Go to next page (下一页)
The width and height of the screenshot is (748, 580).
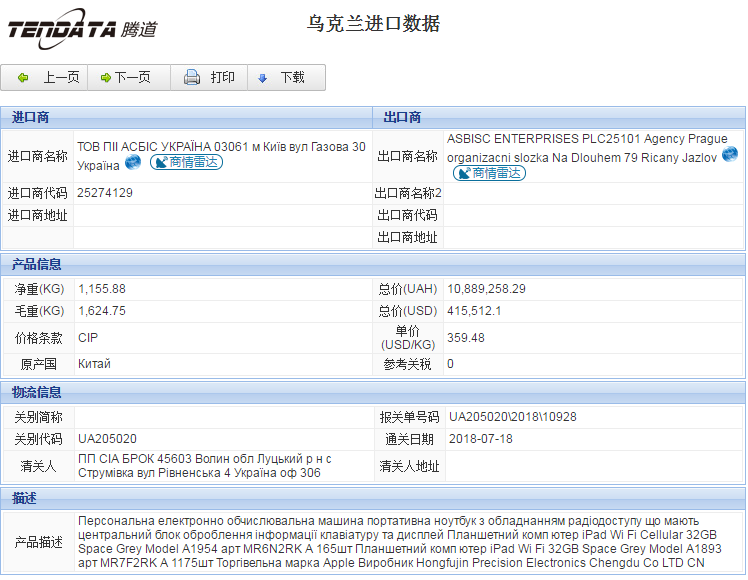click(x=126, y=78)
